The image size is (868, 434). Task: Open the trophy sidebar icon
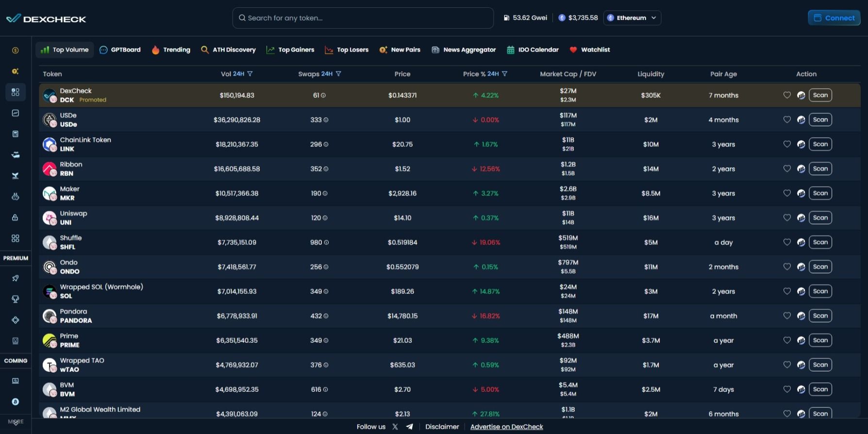(x=16, y=299)
